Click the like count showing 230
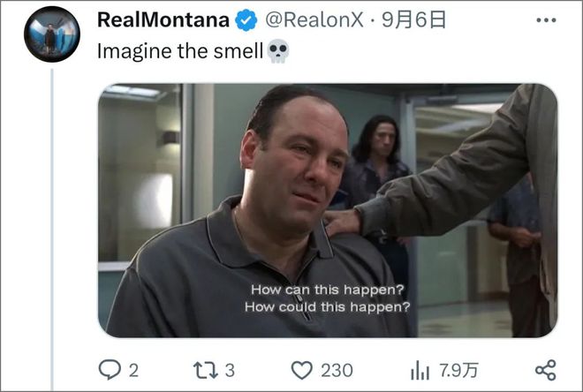 coord(337,371)
